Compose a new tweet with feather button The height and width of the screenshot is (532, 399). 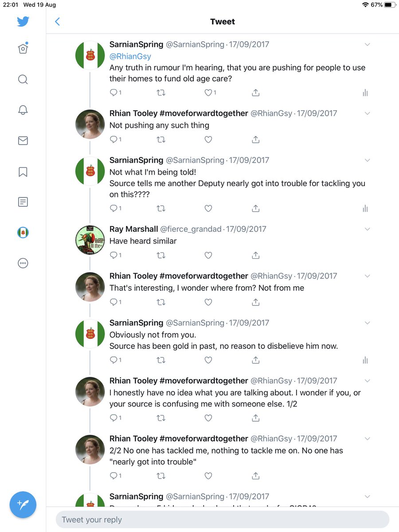click(23, 505)
